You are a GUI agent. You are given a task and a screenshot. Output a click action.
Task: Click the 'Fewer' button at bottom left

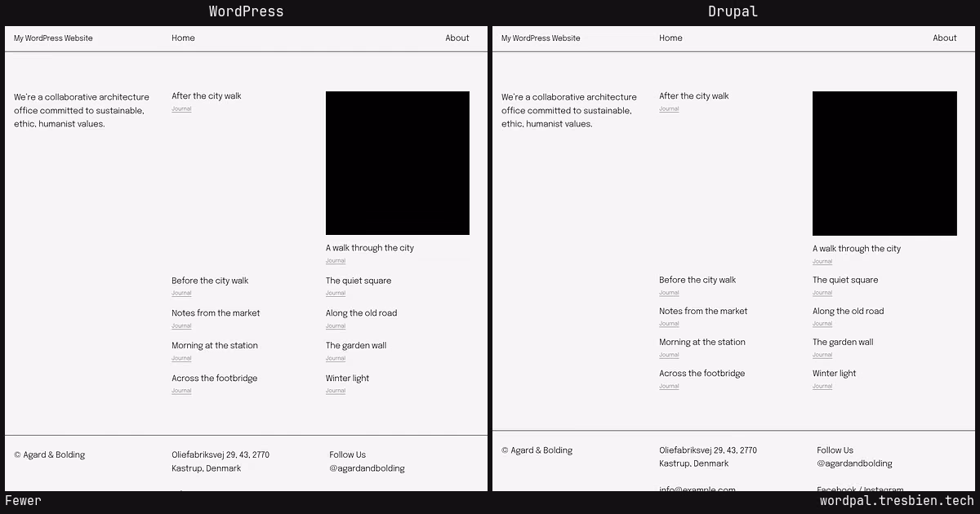(x=23, y=501)
